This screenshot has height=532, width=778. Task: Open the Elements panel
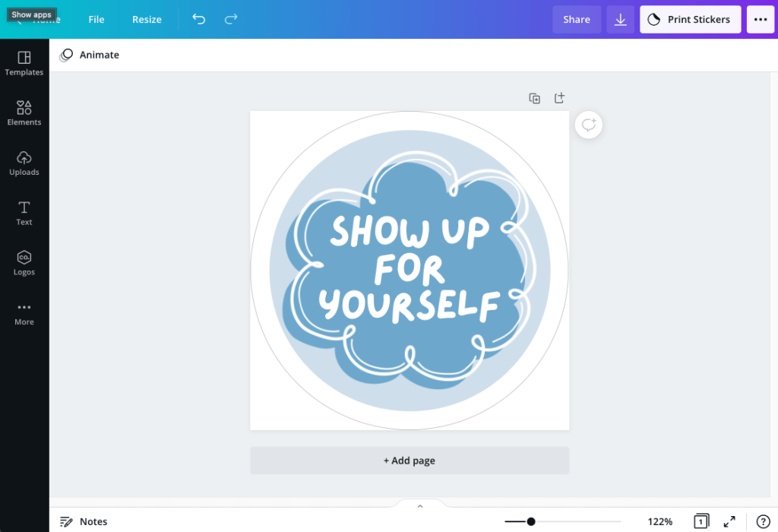24,112
